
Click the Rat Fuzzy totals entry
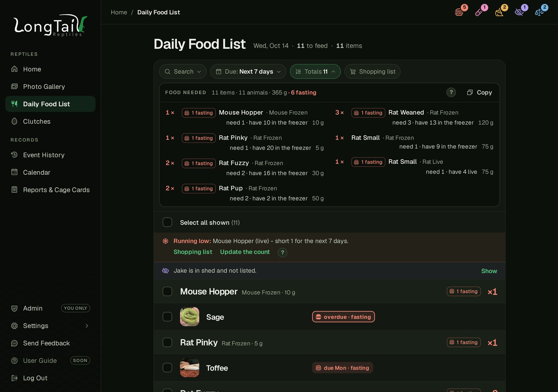click(x=244, y=168)
